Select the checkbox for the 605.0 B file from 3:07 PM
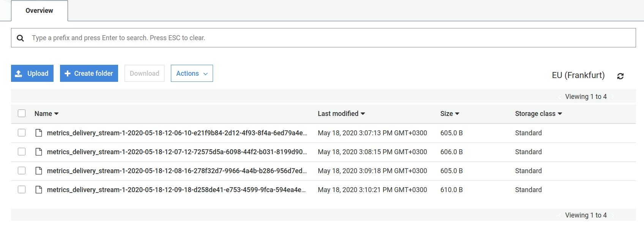This screenshot has width=644, height=230. [x=22, y=133]
